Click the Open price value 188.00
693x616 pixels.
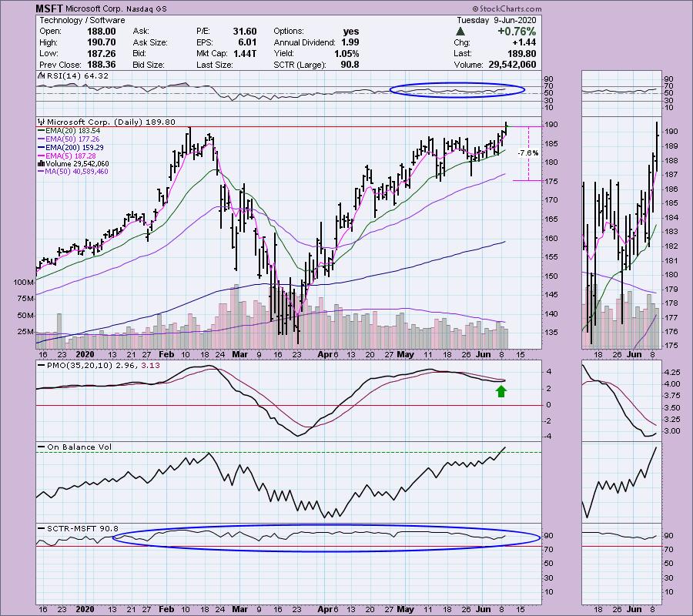(x=101, y=32)
